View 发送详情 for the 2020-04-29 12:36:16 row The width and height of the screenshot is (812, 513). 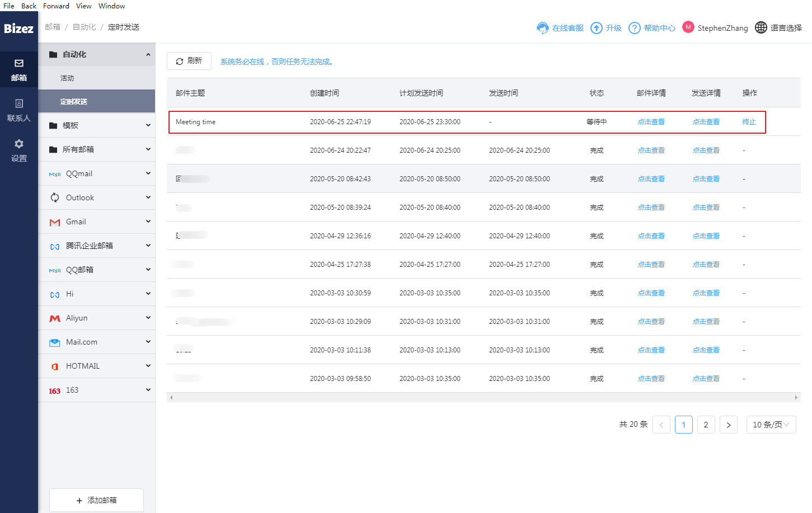point(706,236)
